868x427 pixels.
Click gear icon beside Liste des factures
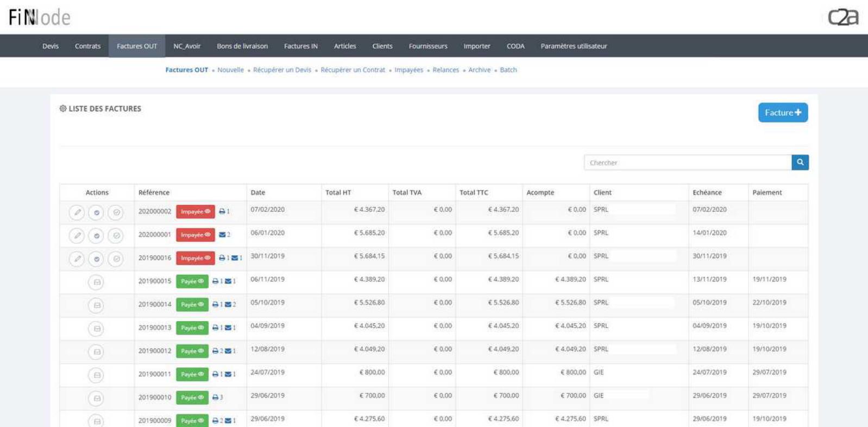(x=63, y=109)
